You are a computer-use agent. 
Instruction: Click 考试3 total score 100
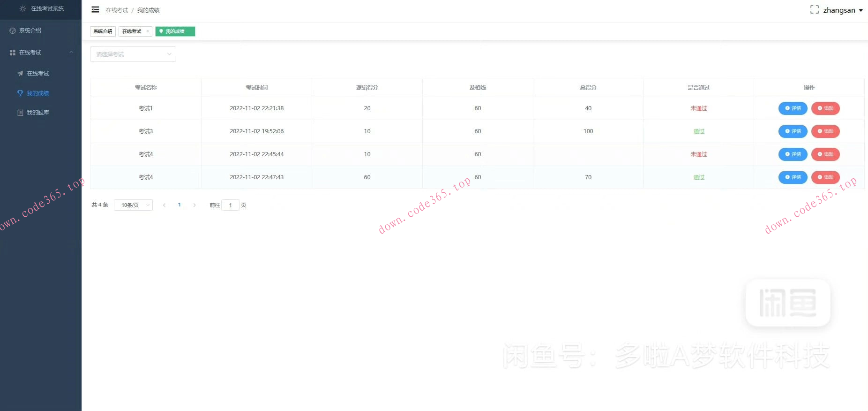pos(588,131)
